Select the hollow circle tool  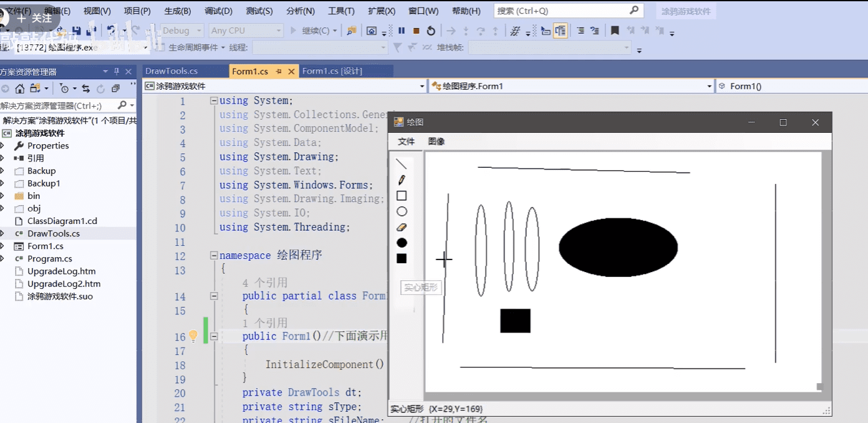click(402, 211)
